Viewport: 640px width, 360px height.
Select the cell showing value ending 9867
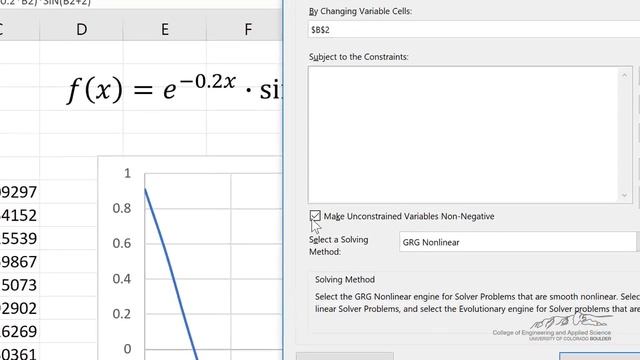point(20,262)
